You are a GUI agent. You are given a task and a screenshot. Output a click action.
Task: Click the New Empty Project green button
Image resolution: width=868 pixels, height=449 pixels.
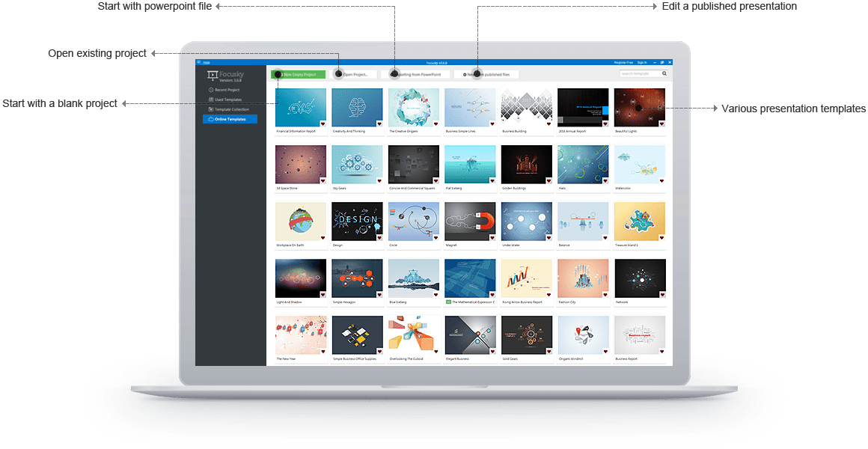[298, 73]
